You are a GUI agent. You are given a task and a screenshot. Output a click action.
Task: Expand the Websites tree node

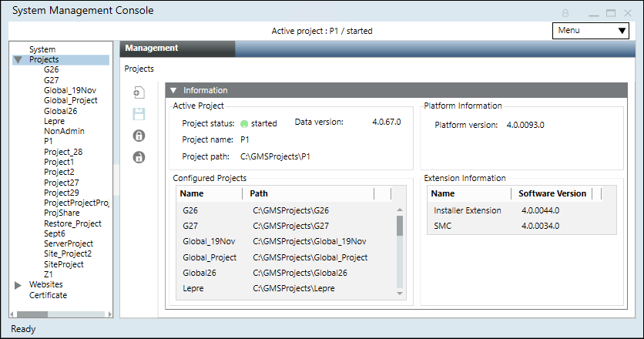[18, 285]
